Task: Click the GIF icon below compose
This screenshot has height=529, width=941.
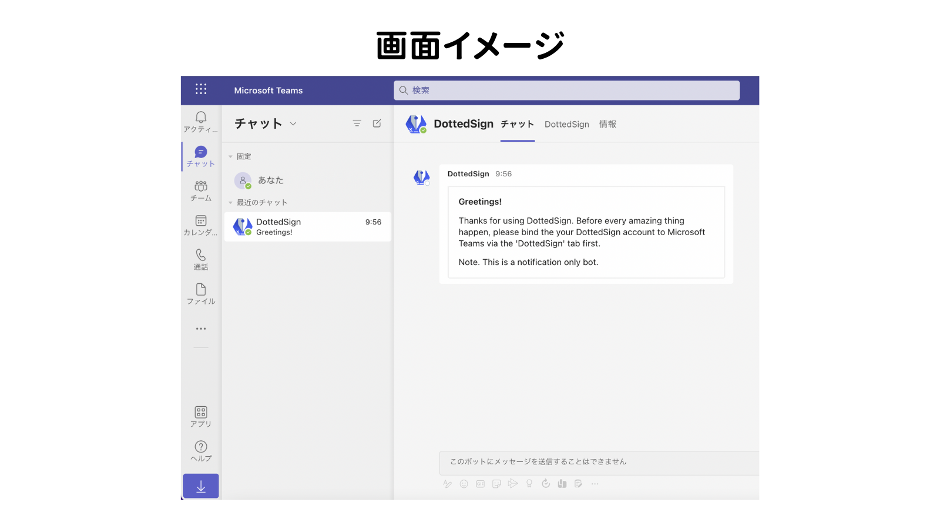Action: (480, 484)
